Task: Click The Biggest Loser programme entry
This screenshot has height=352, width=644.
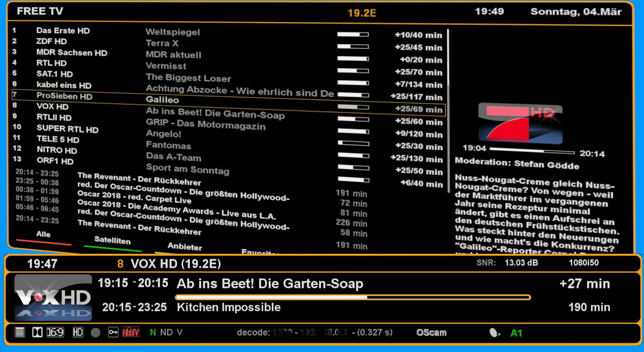Action: click(x=188, y=78)
